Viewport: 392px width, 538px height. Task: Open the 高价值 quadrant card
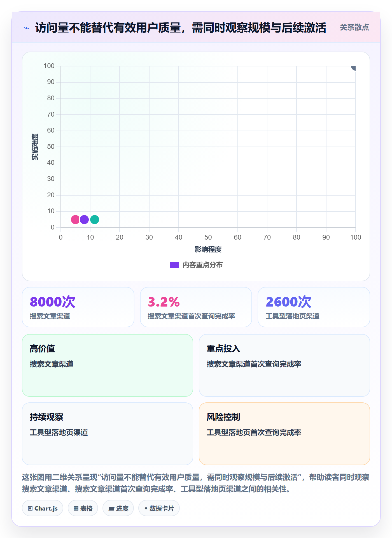point(108,365)
